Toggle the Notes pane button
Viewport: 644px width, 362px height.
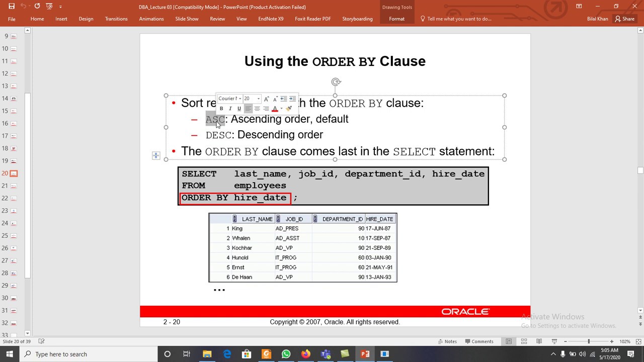(x=446, y=341)
